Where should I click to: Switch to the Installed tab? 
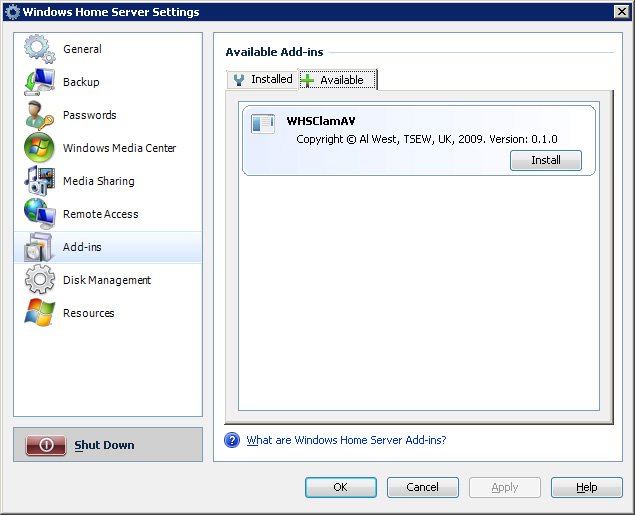pos(262,79)
